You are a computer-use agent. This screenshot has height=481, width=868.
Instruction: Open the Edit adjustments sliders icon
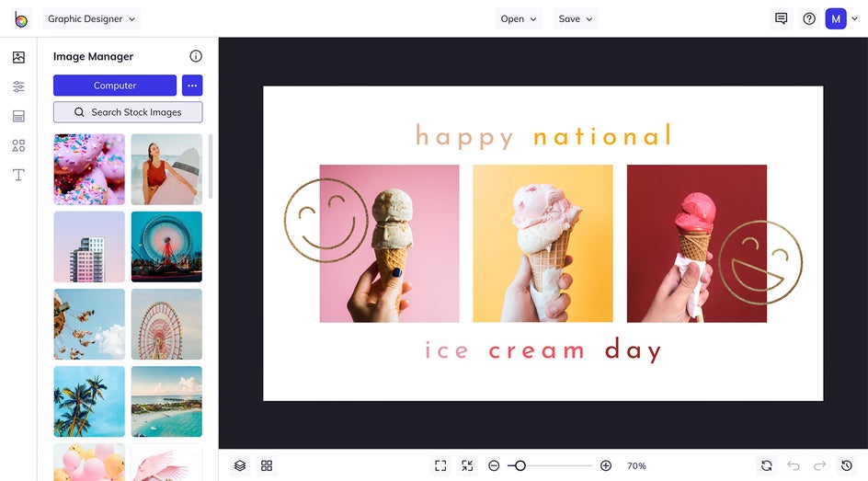point(18,86)
